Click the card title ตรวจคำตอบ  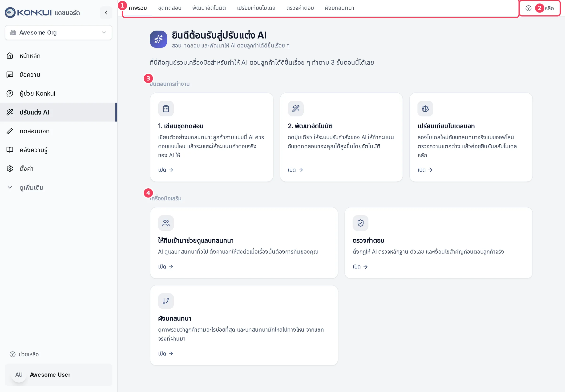(x=369, y=241)
